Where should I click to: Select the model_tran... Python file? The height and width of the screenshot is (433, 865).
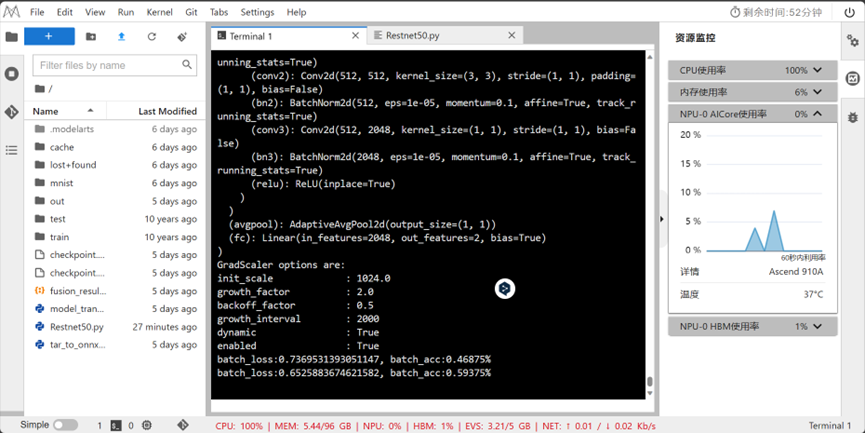115,309
